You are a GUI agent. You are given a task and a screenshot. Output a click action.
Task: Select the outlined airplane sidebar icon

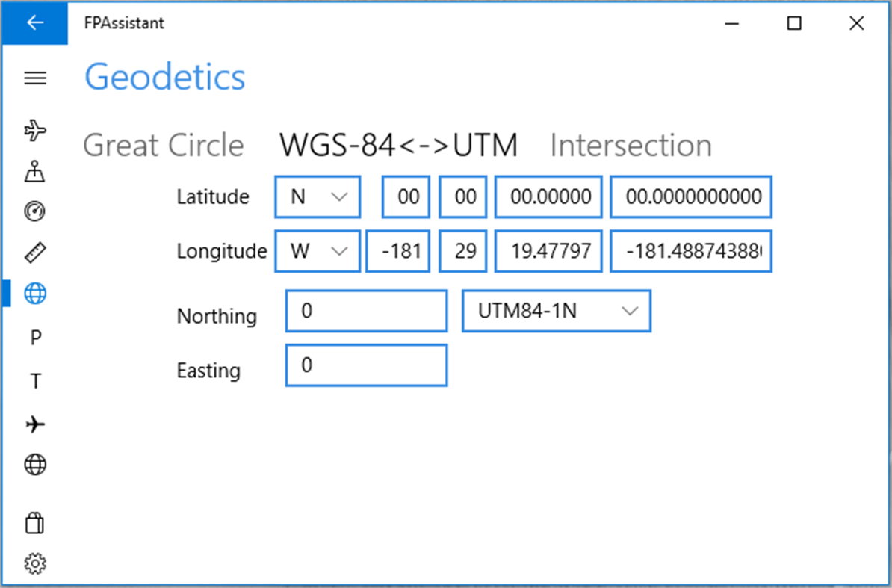point(34,130)
